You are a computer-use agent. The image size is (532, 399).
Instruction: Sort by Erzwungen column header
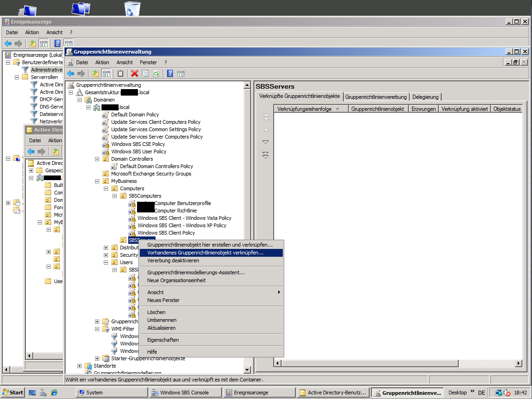(x=424, y=109)
